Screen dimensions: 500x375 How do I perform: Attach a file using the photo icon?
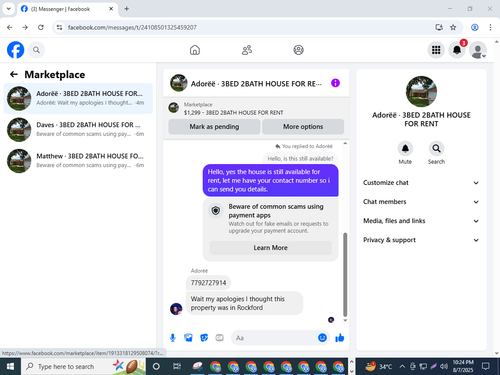click(188, 338)
